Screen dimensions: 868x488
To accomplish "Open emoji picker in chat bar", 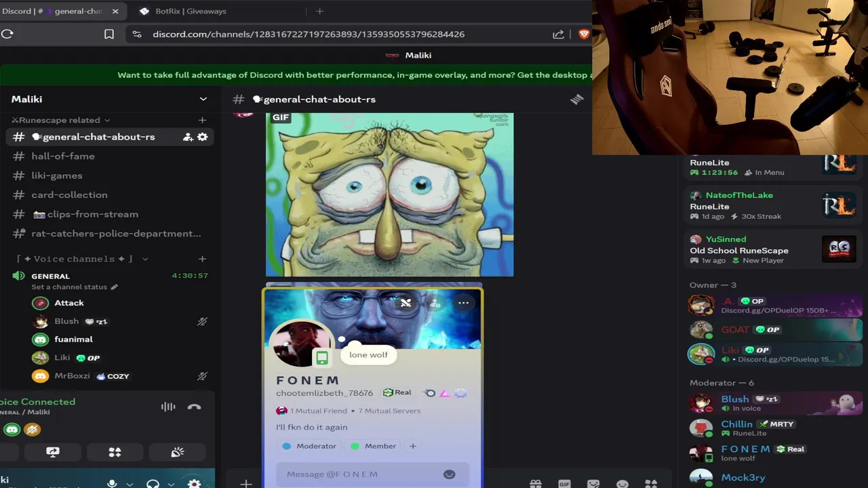I will point(623,484).
